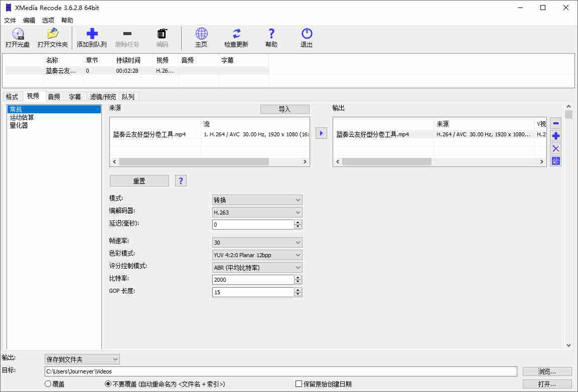Open the 保存到文件夹 output dropdown
This screenshot has width=578, height=392.
point(82,359)
